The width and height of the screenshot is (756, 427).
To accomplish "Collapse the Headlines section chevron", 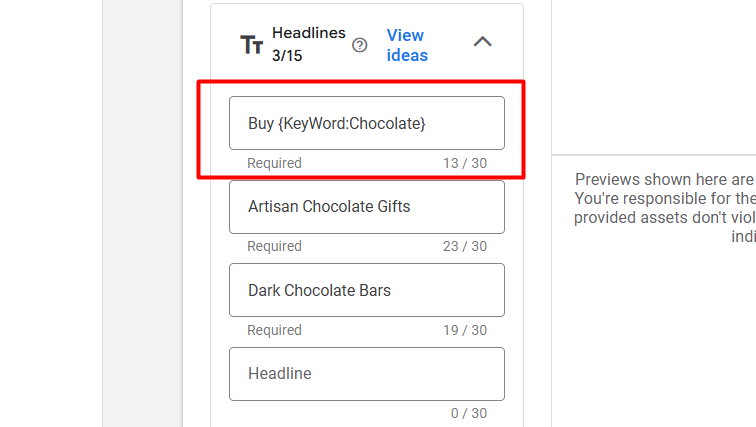I will pos(482,42).
